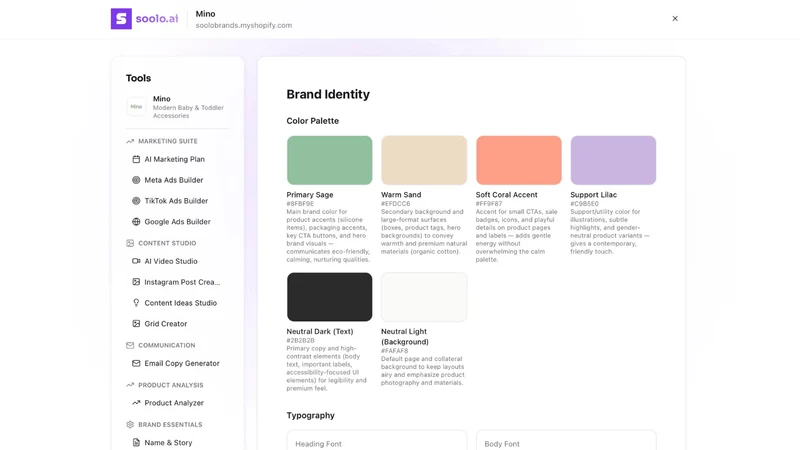Select the Soft Coral Accent swatch
800x450 pixels.
point(519,160)
